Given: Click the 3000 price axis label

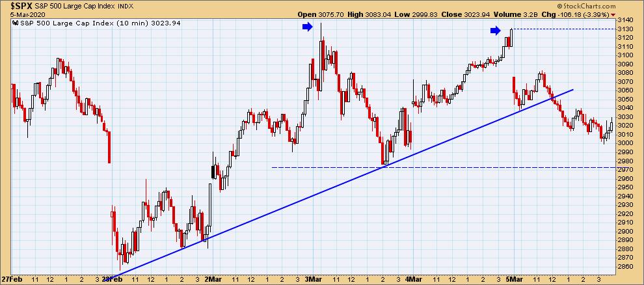Looking at the screenshot, I should (624, 143).
